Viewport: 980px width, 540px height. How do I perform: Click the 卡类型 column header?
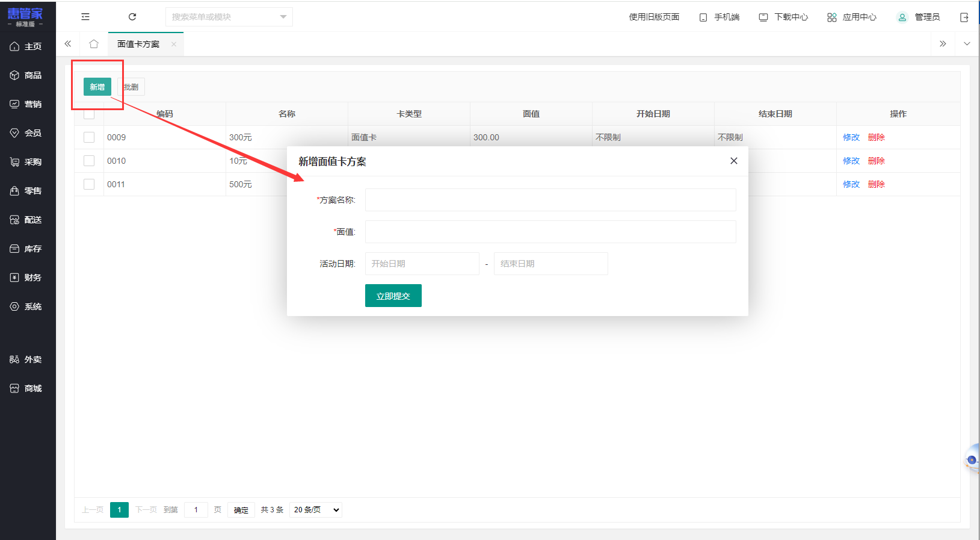point(409,114)
